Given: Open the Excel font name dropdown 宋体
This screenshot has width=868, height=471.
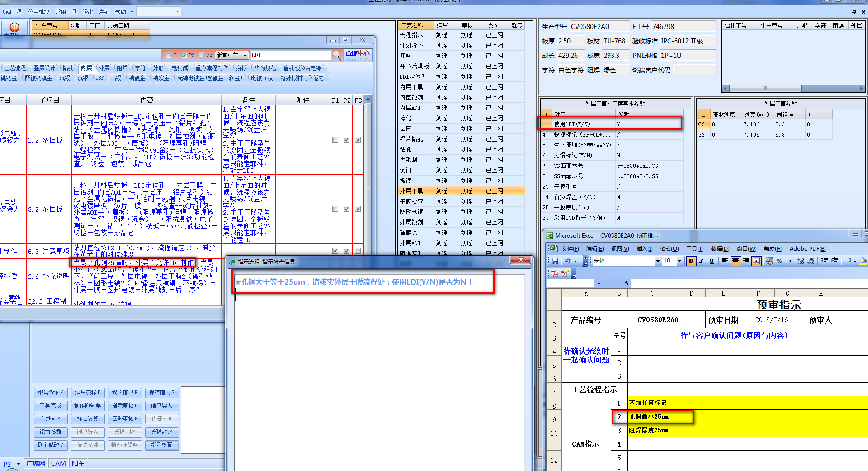Looking at the screenshot, I should (x=658, y=261).
